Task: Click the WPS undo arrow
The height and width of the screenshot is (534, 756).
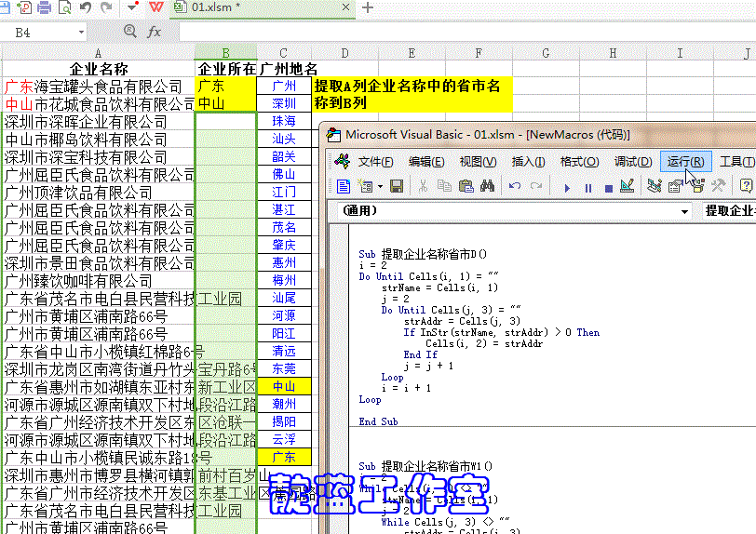Action: tap(86, 7)
